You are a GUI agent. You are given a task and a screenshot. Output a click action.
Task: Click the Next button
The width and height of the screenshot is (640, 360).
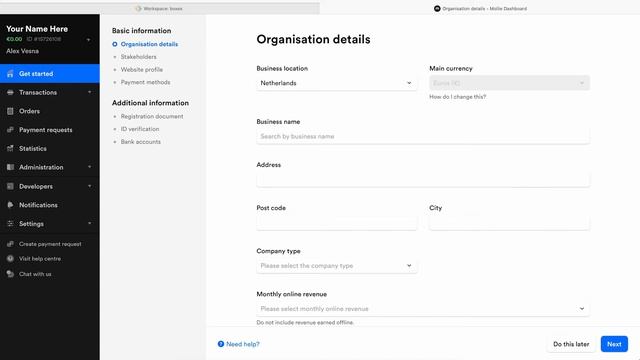(x=614, y=344)
